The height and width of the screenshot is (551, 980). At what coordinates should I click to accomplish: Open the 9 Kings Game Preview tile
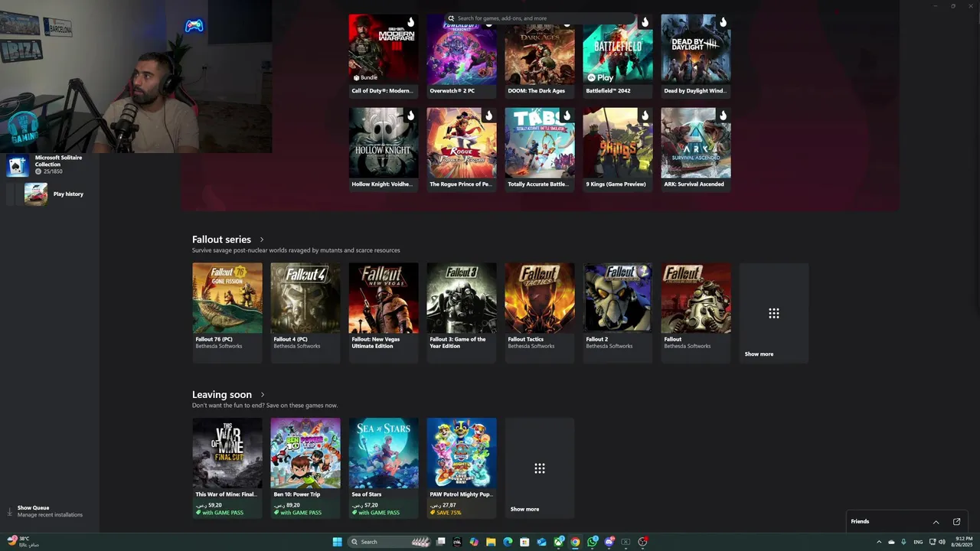tap(618, 149)
